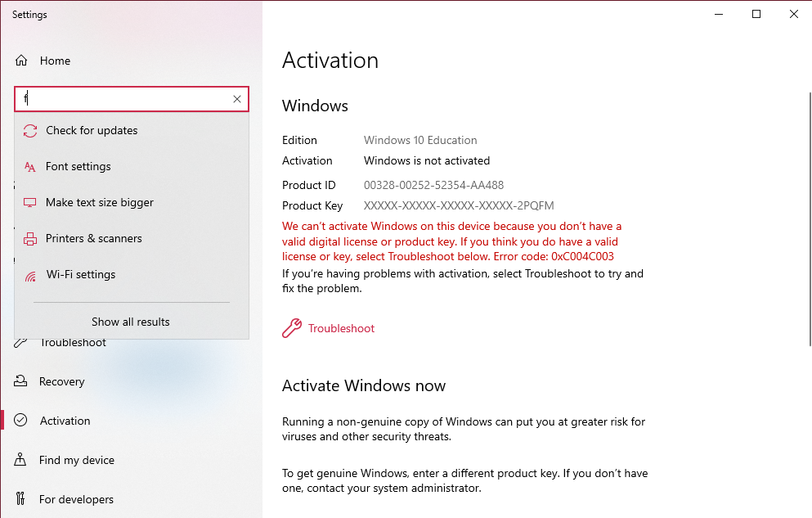Focus the settings search input field

tap(132, 99)
